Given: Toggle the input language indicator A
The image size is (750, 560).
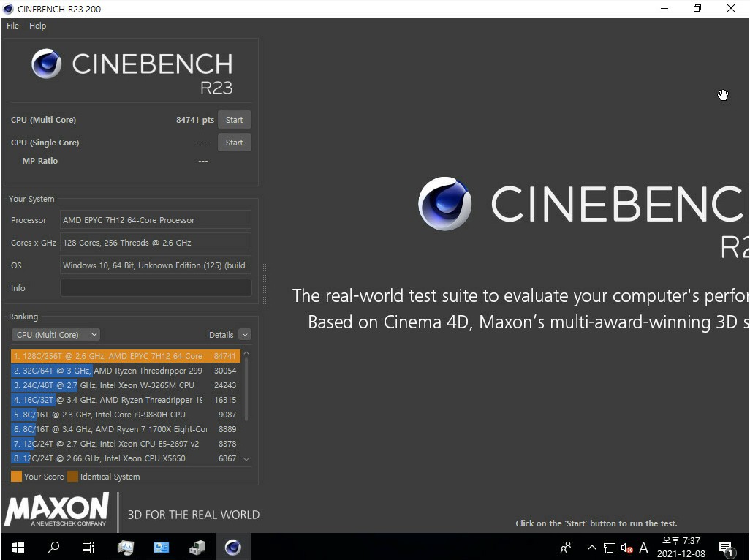Looking at the screenshot, I should (643, 548).
